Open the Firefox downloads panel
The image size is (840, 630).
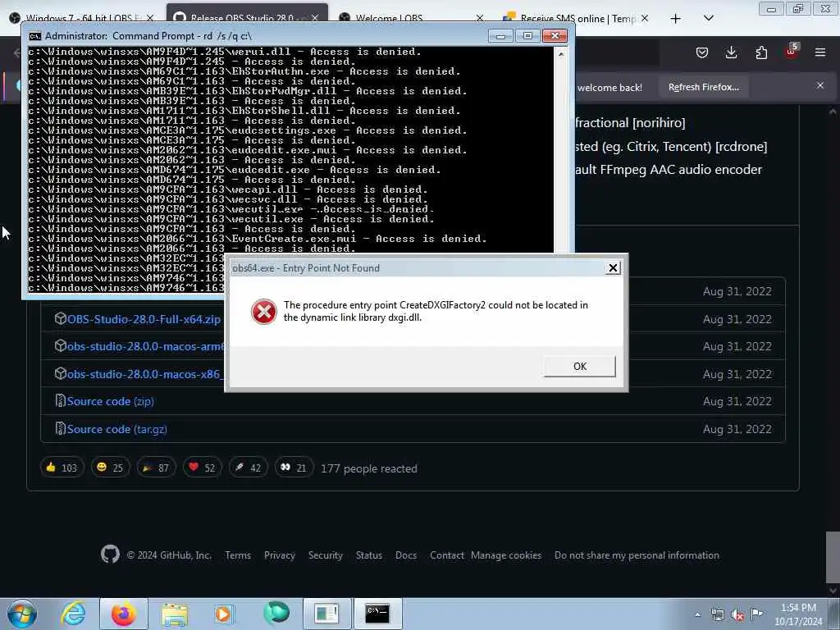click(731, 52)
